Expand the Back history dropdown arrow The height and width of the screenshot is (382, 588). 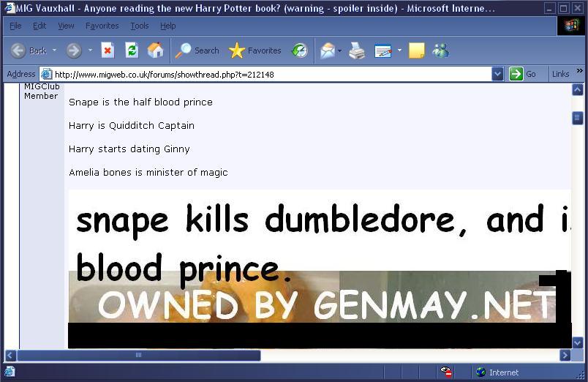tap(54, 50)
